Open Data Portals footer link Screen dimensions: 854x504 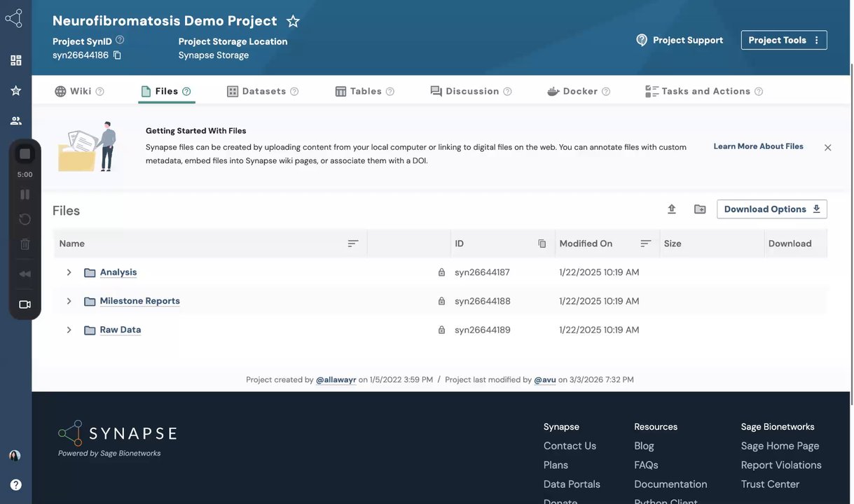pyautogui.click(x=572, y=484)
